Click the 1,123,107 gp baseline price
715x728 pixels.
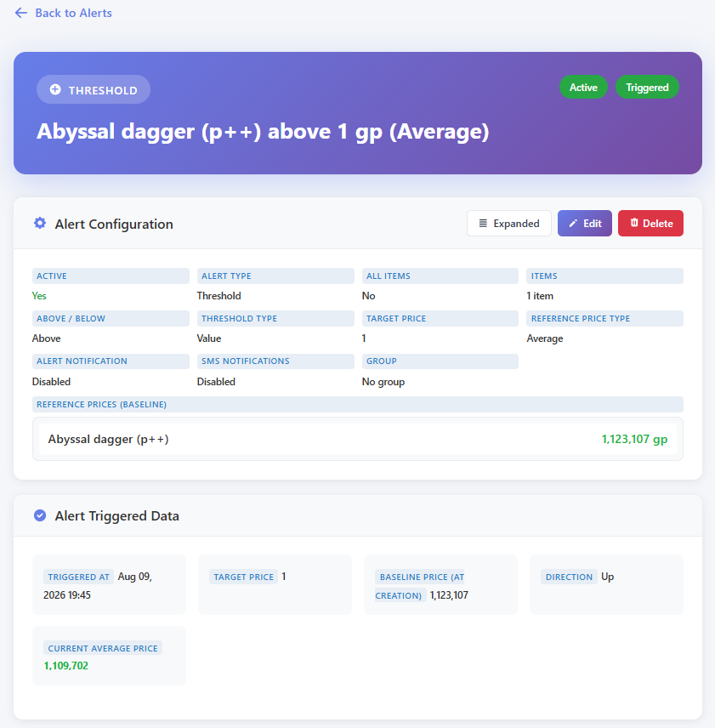click(x=635, y=439)
